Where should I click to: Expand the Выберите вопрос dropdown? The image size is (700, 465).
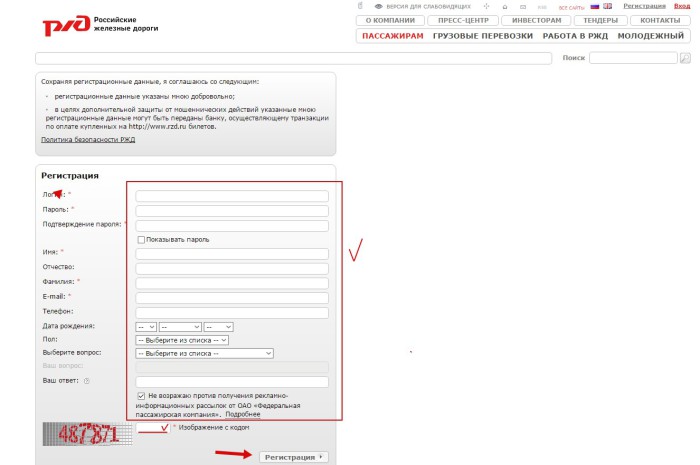[204, 353]
